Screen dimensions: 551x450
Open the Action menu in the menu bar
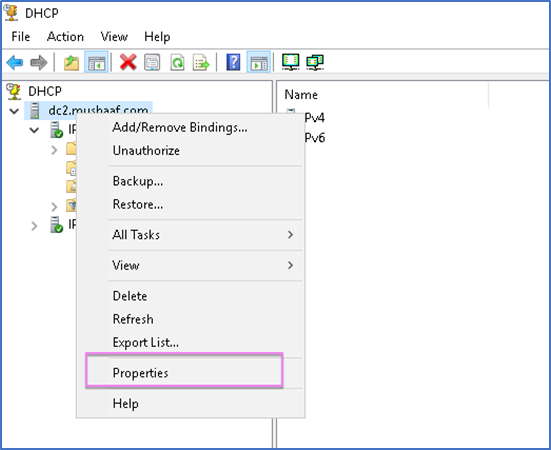coord(65,37)
